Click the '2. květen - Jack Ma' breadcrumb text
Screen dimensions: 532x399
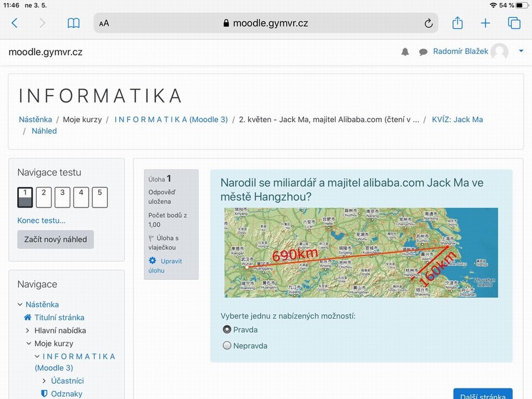point(329,119)
